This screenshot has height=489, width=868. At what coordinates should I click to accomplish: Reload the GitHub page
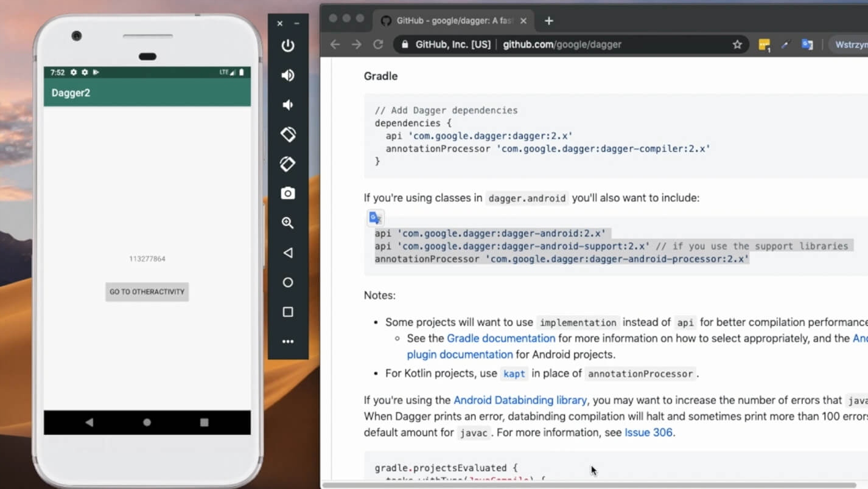(x=378, y=44)
